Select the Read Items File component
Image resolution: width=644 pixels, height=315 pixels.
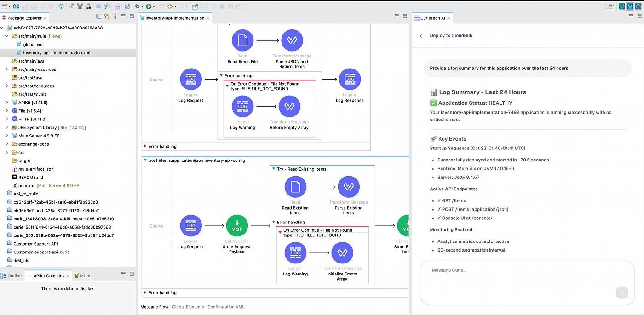(242, 40)
